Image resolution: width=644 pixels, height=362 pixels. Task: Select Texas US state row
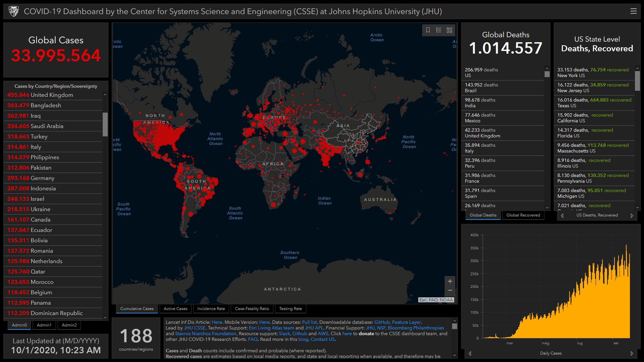coord(594,103)
